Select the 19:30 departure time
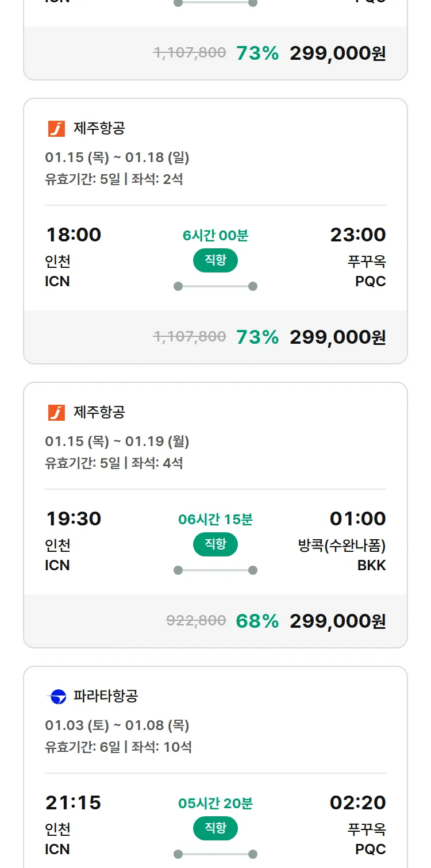Screen dimensions: 431x868 (x=74, y=519)
